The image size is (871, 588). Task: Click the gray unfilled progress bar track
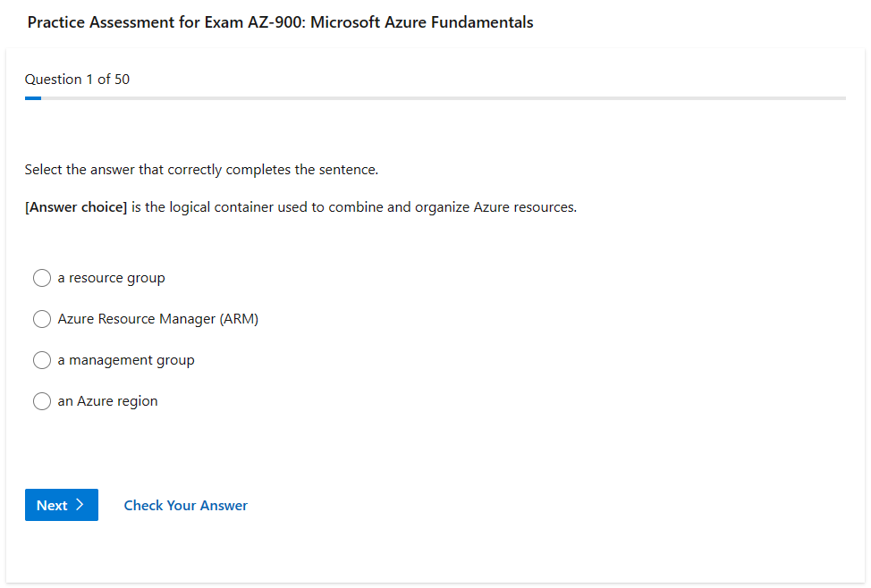coord(447,98)
